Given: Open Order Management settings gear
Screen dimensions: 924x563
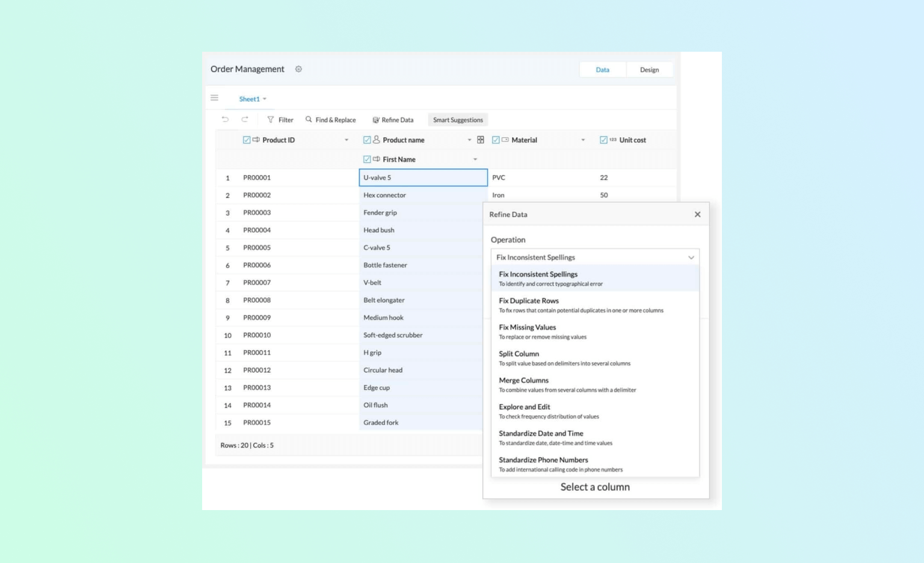Looking at the screenshot, I should coord(298,69).
